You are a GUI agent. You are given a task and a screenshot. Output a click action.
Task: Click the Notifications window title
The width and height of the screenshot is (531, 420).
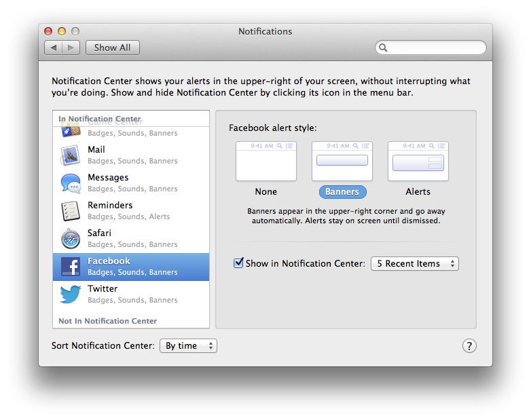click(265, 31)
